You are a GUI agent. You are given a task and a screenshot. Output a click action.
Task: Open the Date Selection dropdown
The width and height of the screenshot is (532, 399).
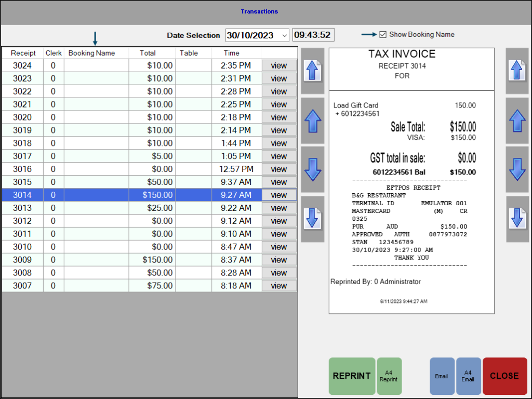pyautogui.click(x=284, y=35)
